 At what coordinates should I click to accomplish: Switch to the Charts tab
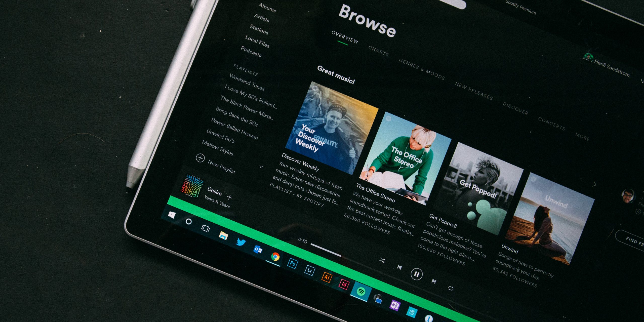coord(378,51)
